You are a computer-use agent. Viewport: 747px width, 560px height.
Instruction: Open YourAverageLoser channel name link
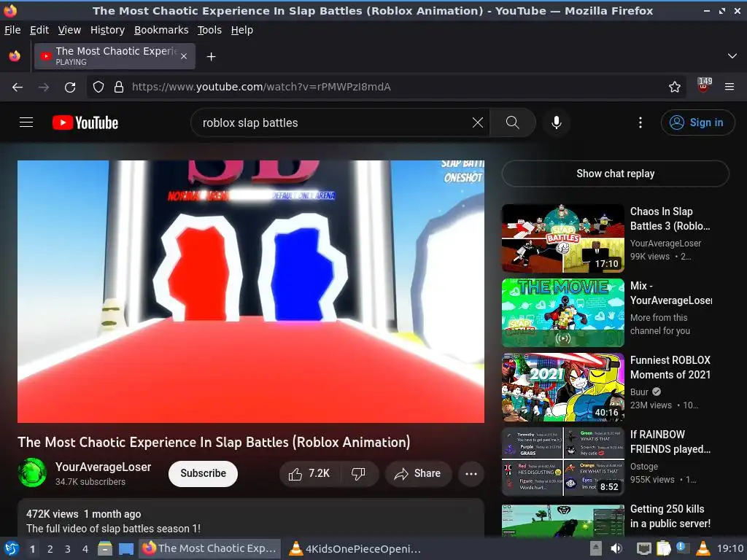104,467
